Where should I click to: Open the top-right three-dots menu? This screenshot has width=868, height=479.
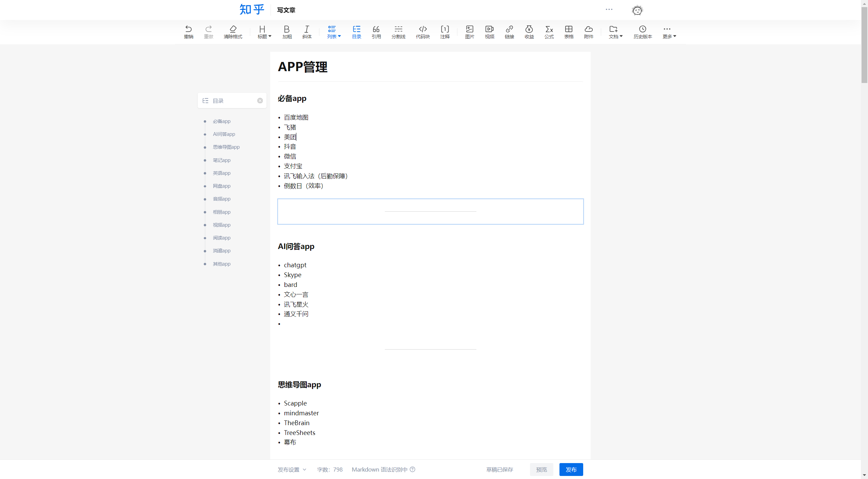coord(609,9)
